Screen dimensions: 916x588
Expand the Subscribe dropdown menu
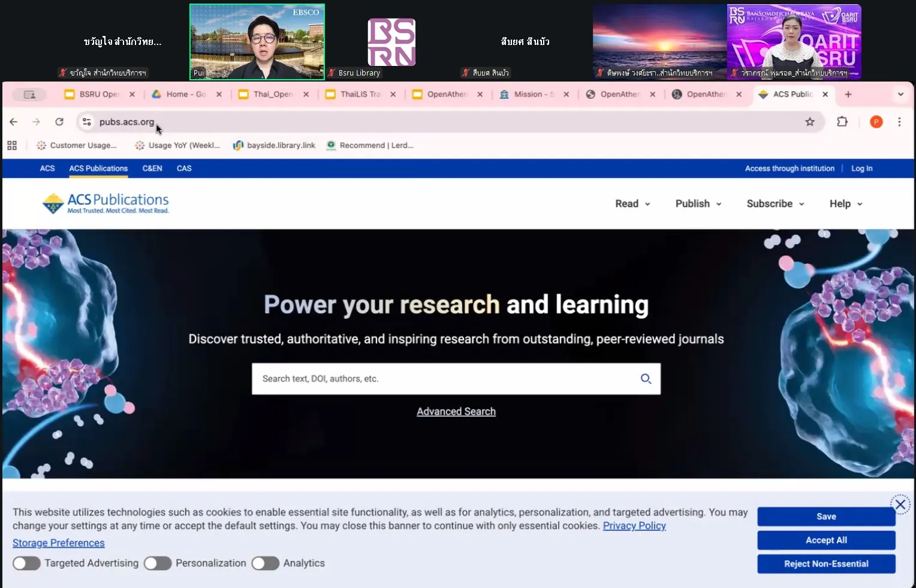776,204
